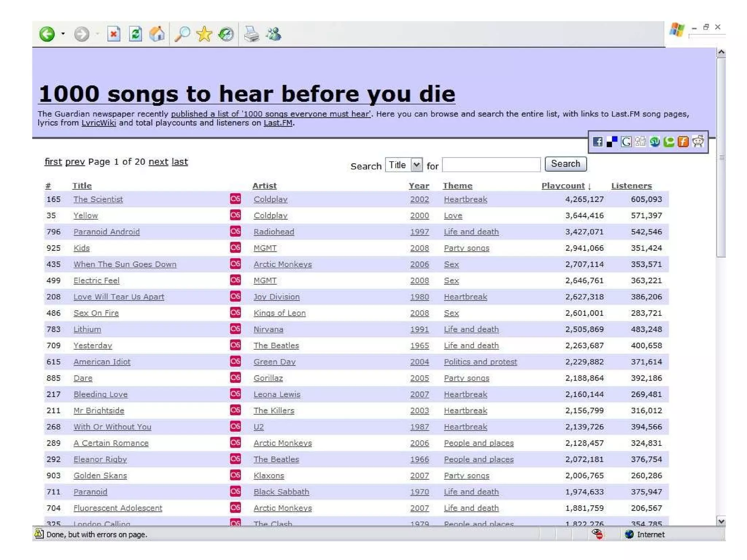Sort table by Playcount column header
Image resolution: width=747 pixels, height=560 pixels.
(563, 186)
